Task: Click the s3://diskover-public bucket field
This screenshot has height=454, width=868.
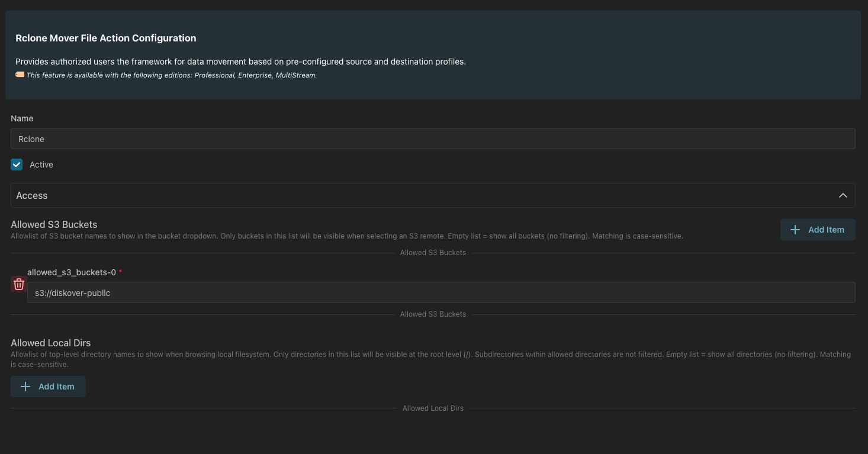Action: (441, 292)
